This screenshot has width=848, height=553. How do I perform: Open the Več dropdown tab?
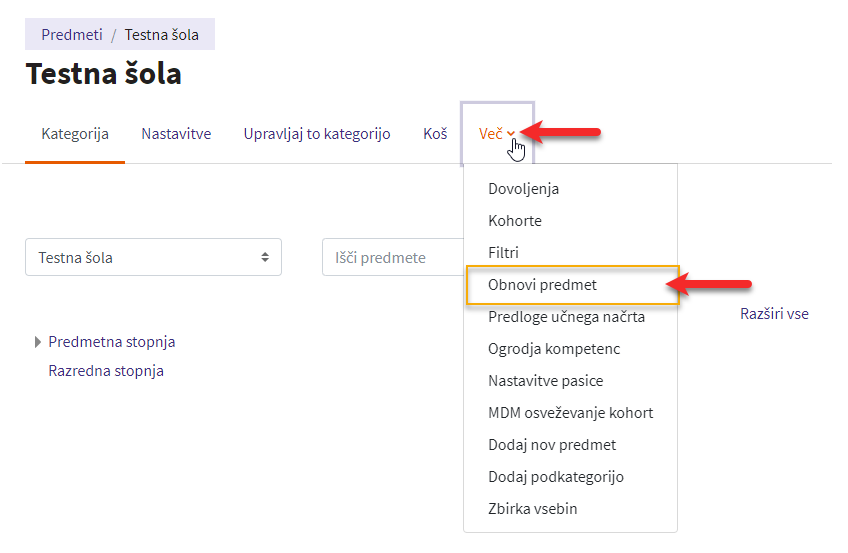(498, 134)
